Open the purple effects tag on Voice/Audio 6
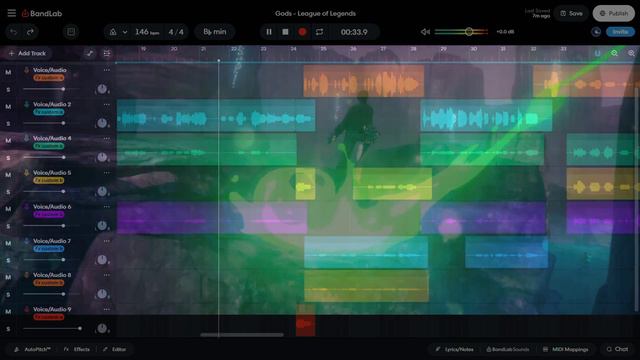Screen dimensions: 640x360 [49, 214]
